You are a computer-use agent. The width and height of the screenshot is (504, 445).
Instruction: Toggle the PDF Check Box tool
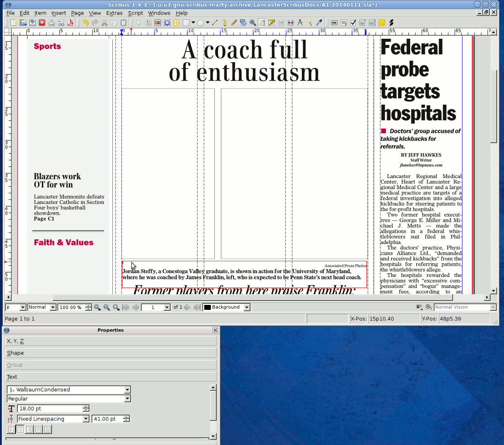coord(353,23)
